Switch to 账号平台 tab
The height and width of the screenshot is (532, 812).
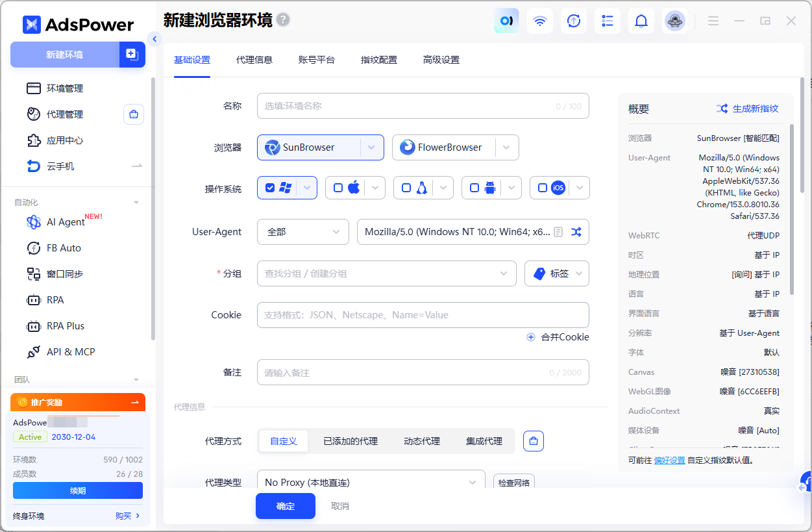317,60
